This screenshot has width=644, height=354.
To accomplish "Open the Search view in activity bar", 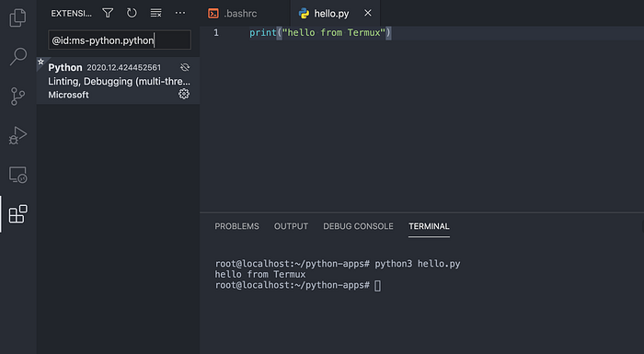I will point(17,56).
